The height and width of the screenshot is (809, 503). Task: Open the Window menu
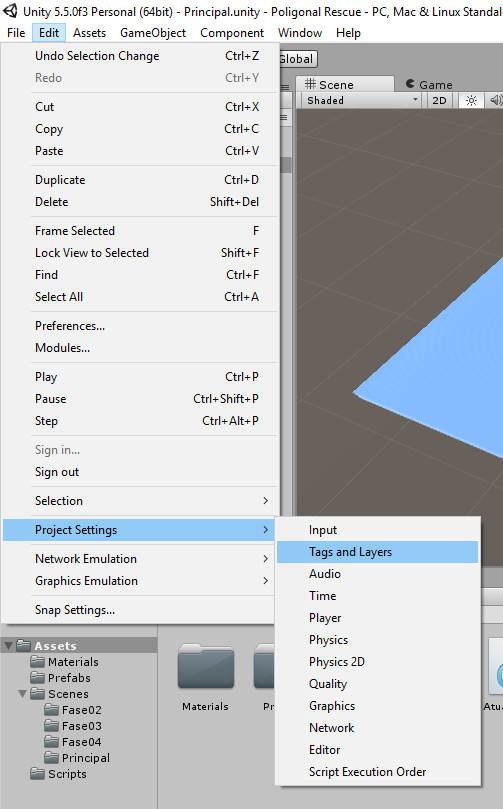[300, 33]
